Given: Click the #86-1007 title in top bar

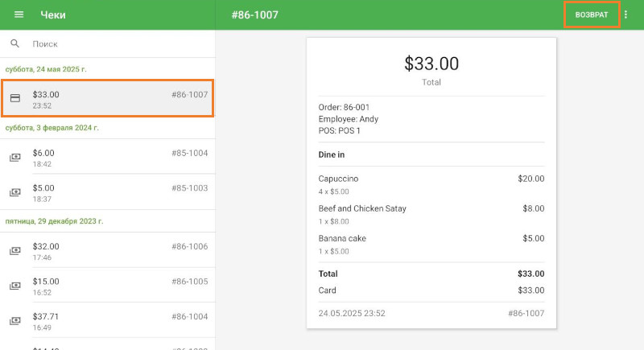Looking at the screenshot, I should pos(254,15).
